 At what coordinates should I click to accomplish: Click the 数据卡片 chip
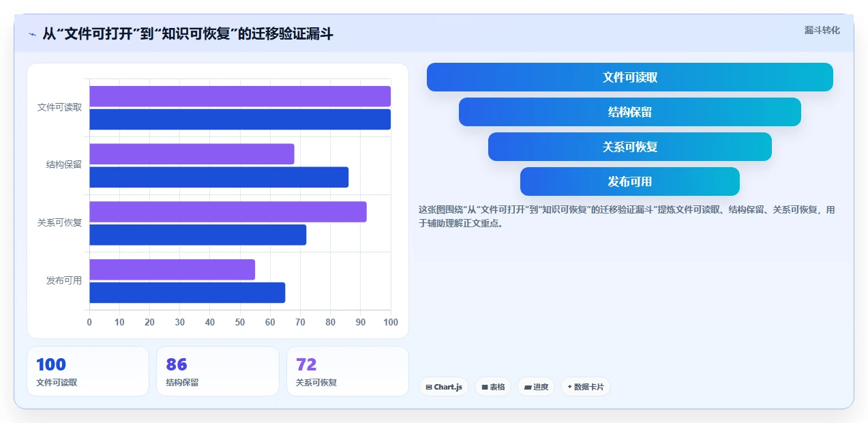(585, 387)
